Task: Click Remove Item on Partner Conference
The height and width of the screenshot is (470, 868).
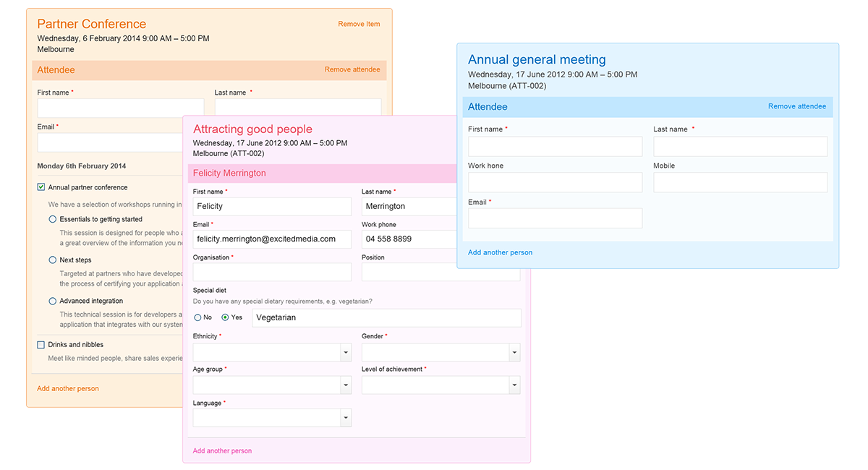Action: click(359, 24)
